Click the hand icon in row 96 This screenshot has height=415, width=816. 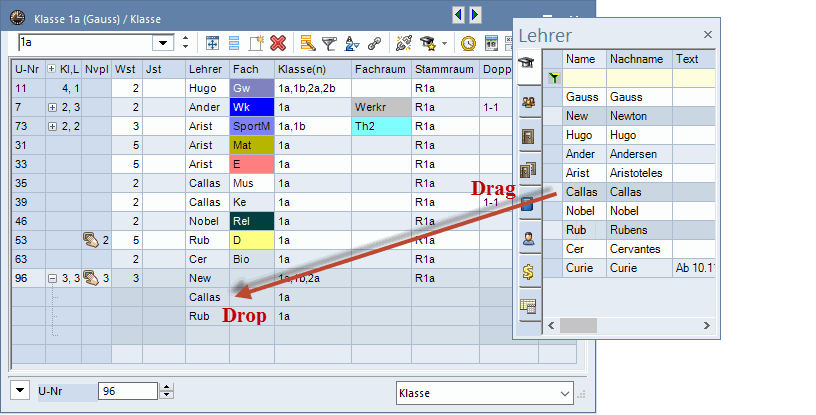[x=91, y=278]
